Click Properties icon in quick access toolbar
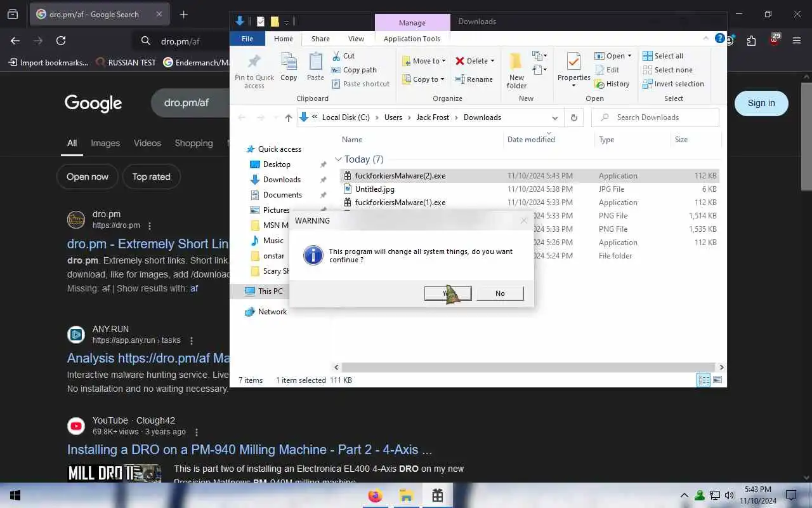Screen dimensions: 812x508 (x=260, y=22)
